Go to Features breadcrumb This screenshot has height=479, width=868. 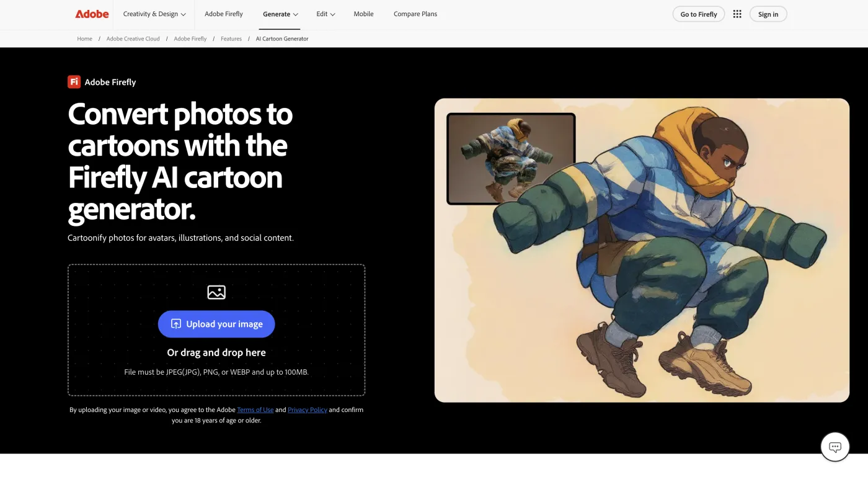[231, 38]
